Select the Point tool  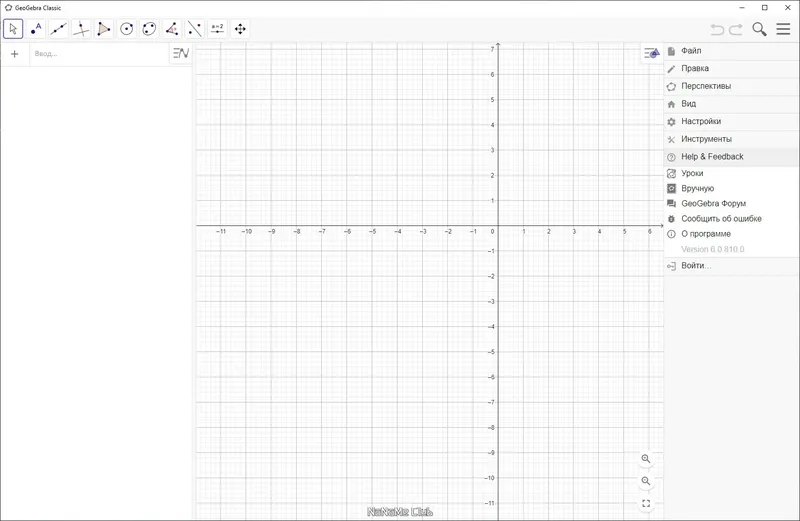36,29
